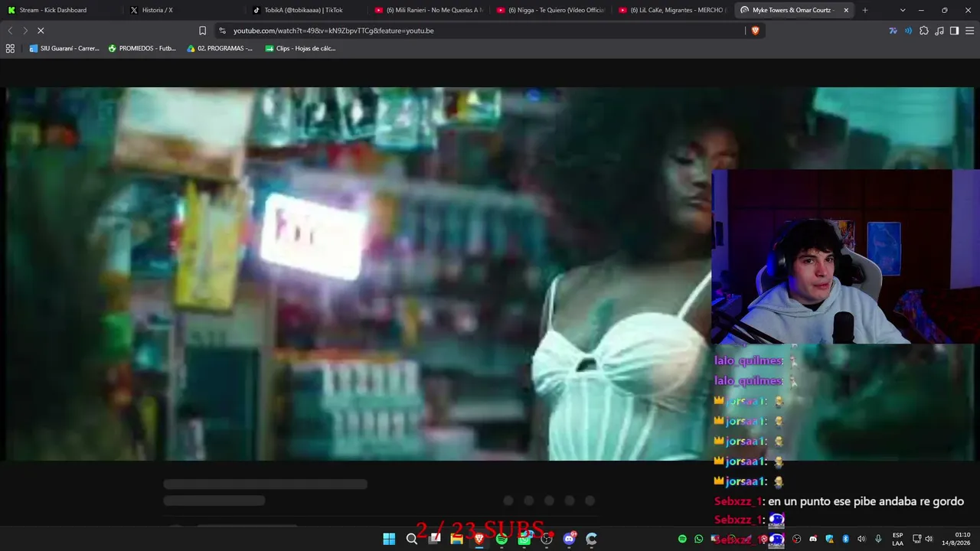Open Windows Security from system tray
The image size is (980, 551).
(829, 539)
